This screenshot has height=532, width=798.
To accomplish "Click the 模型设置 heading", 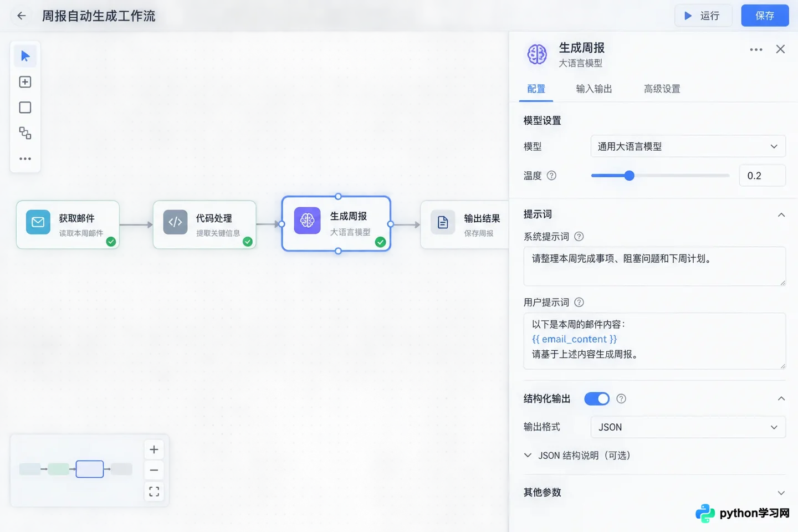I will pos(542,120).
